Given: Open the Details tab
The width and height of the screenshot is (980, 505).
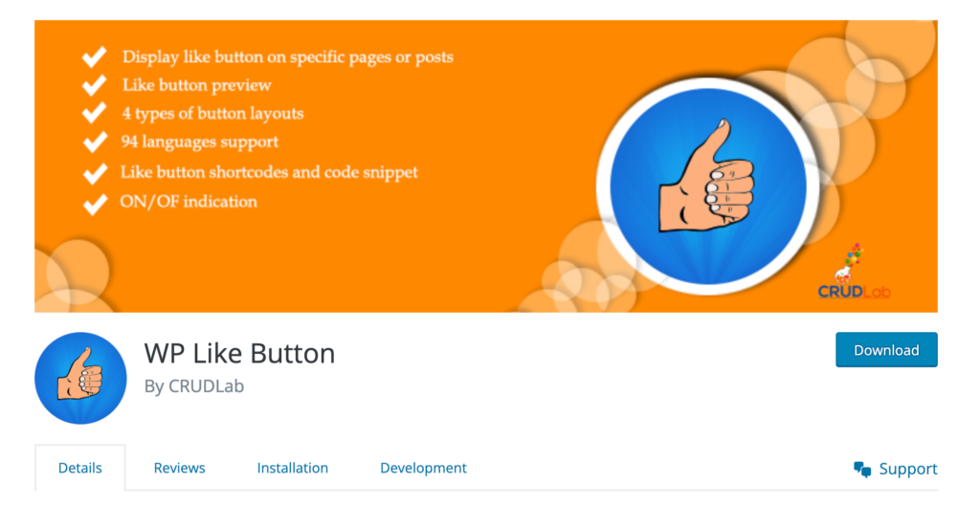Looking at the screenshot, I should (x=80, y=468).
